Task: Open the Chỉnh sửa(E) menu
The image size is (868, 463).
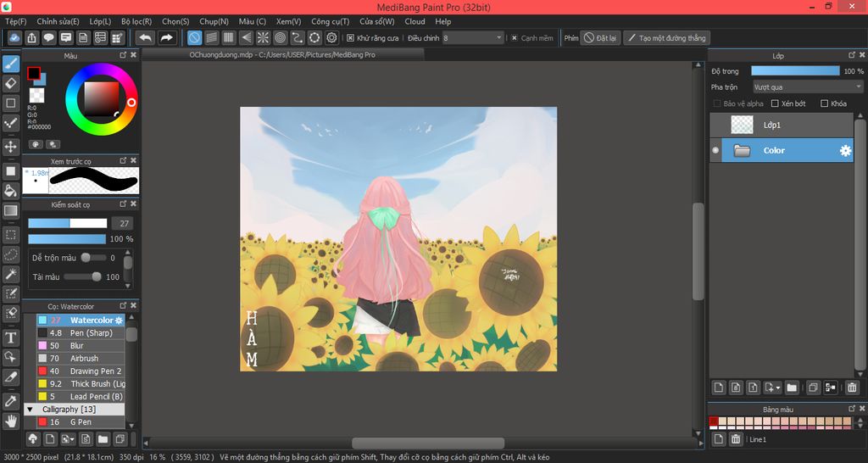Action: (x=58, y=21)
